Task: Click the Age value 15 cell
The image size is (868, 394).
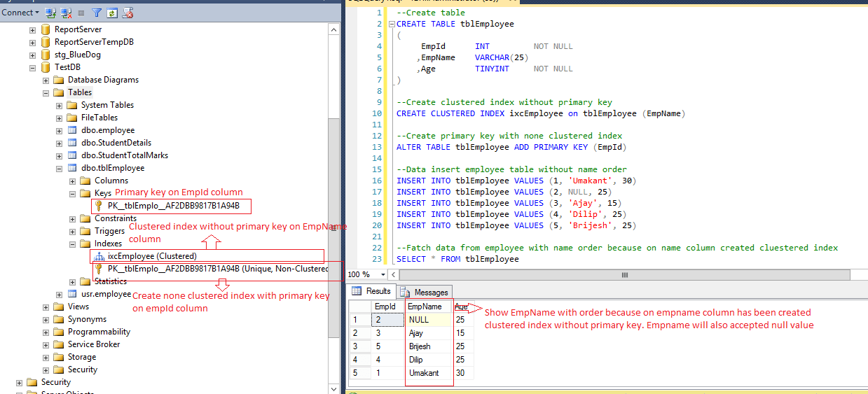Action: pyautogui.click(x=463, y=333)
